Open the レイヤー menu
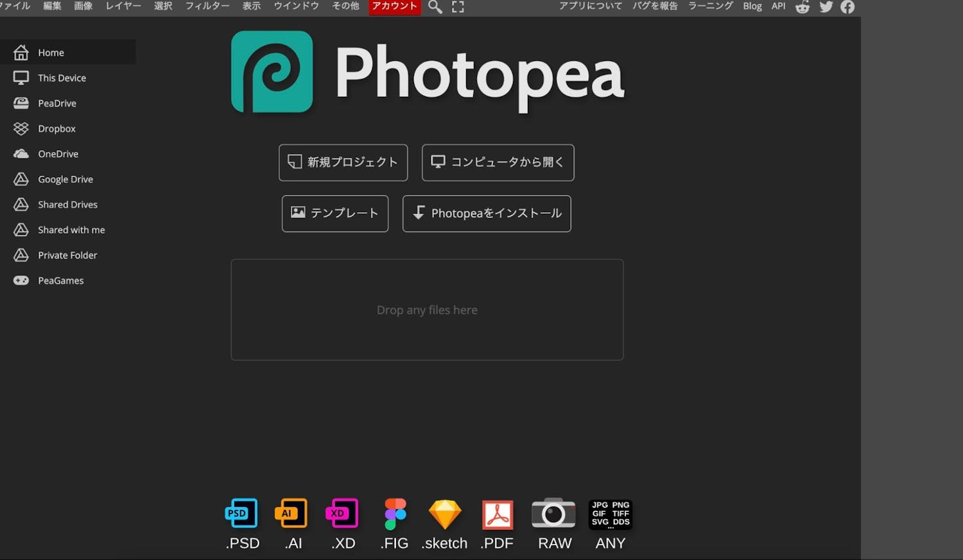Screen dimensions: 963x560 point(123,6)
